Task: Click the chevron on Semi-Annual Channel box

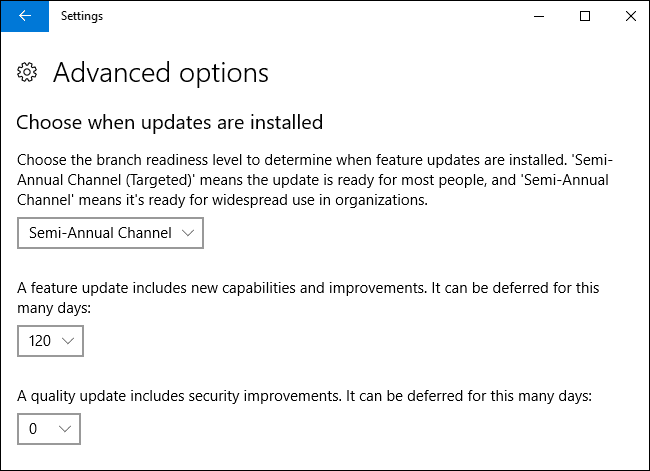Action: [187, 234]
